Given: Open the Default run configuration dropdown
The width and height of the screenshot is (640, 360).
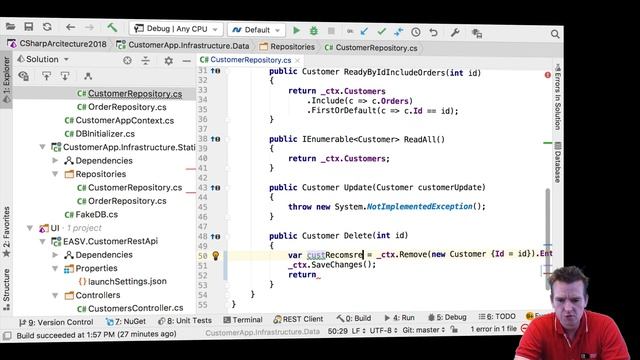Looking at the screenshot, I should [x=256, y=30].
